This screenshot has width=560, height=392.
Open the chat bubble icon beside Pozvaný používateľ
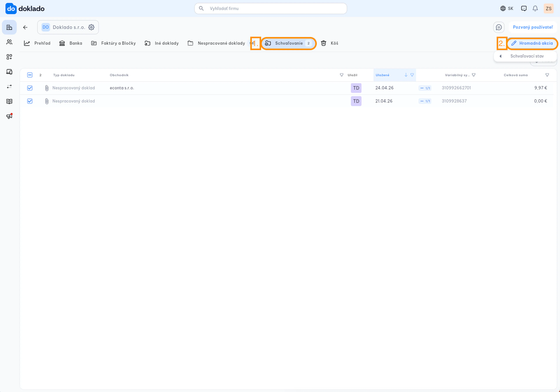(x=499, y=27)
